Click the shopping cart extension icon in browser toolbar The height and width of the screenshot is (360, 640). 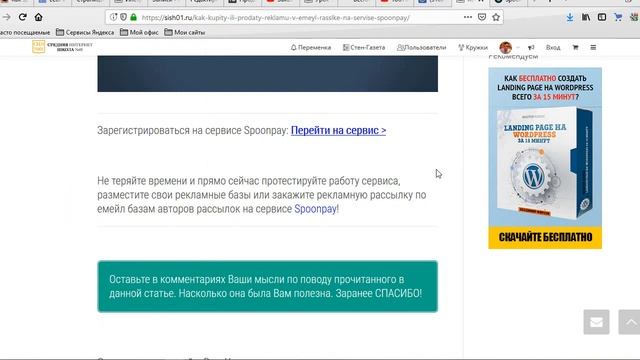click(x=618, y=17)
